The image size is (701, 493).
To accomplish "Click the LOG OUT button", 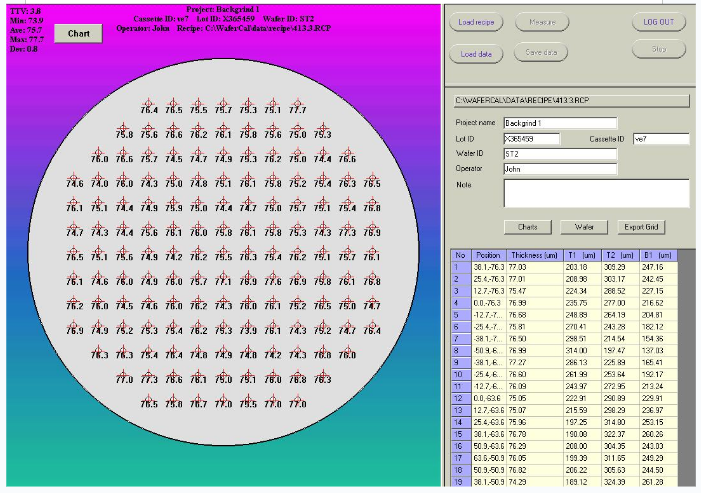I will 659,21.
